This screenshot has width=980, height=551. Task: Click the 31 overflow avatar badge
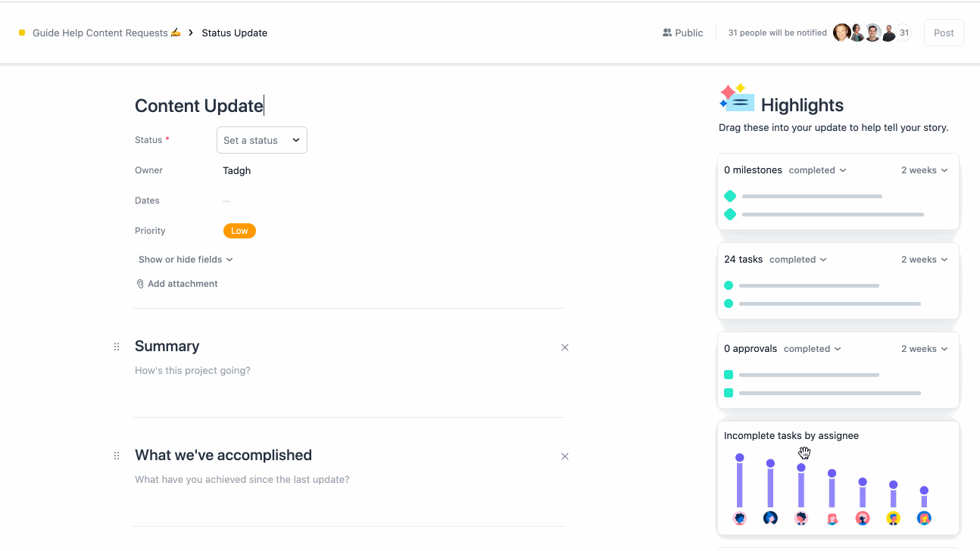pos(903,33)
